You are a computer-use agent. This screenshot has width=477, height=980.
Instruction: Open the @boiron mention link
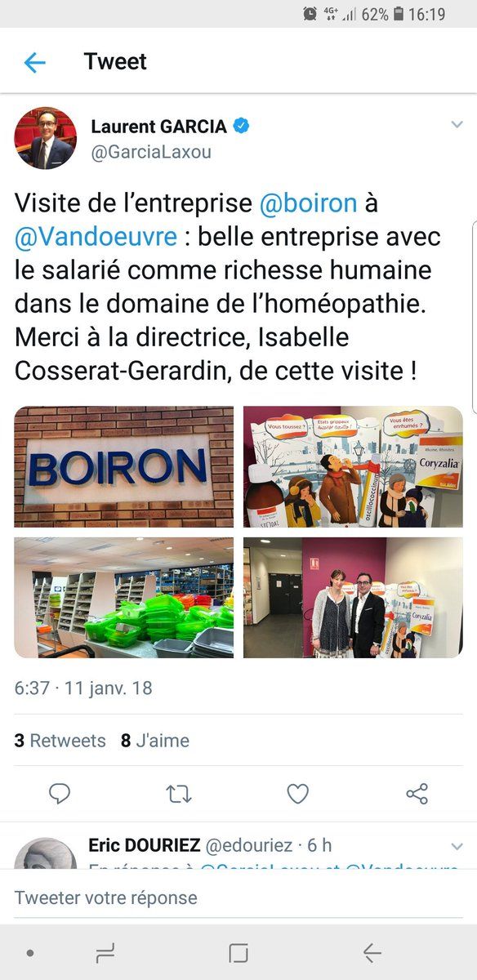(x=308, y=204)
